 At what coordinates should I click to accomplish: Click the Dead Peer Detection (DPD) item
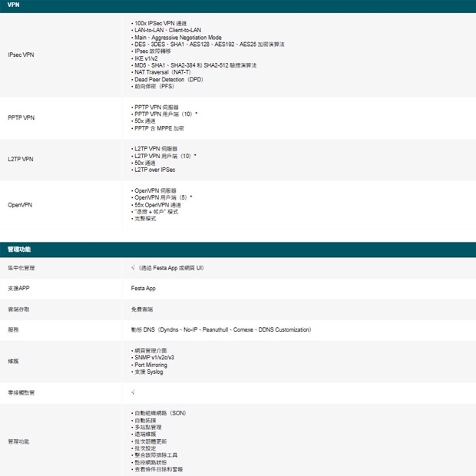point(168,79)
